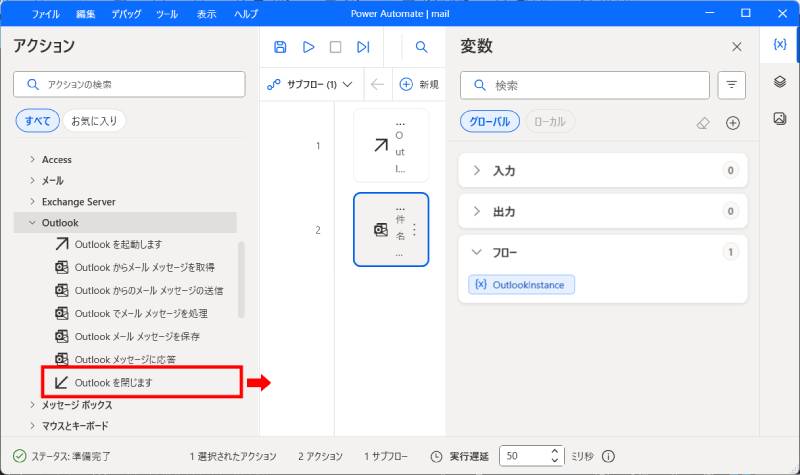
Task: Expand the 出力 variables section
Action: pyautogui.click(x=603, y=211)
